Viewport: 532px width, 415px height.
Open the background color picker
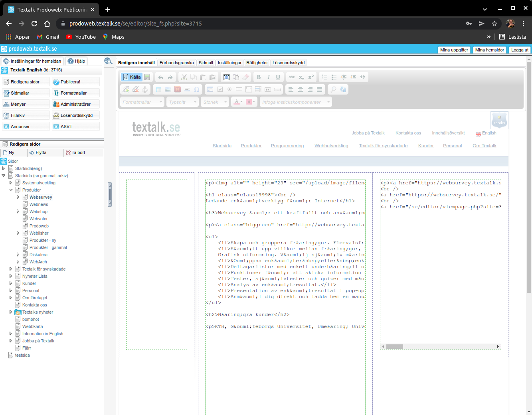tap(251, 102)
